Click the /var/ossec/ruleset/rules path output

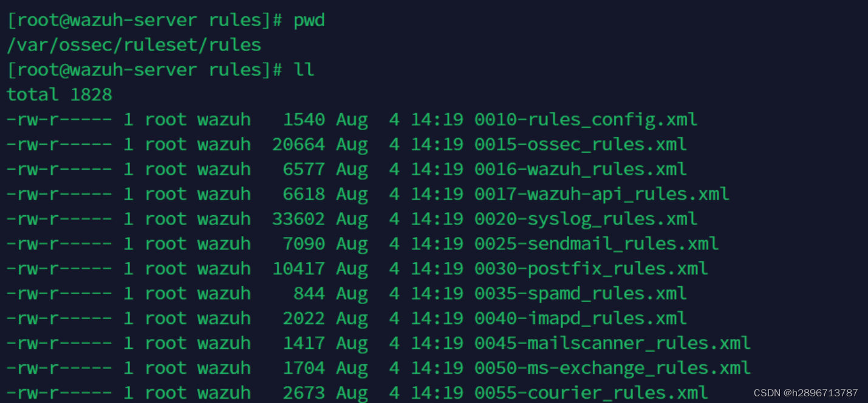click(x=134, y=46)
